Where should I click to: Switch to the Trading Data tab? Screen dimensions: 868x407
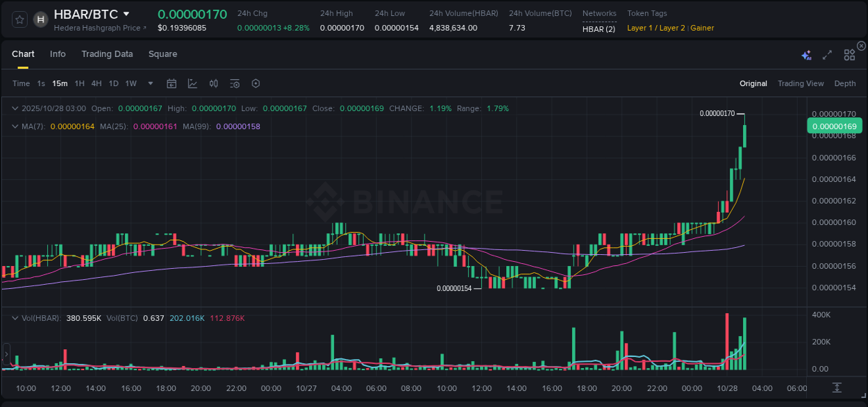click(x=107, y=54)
